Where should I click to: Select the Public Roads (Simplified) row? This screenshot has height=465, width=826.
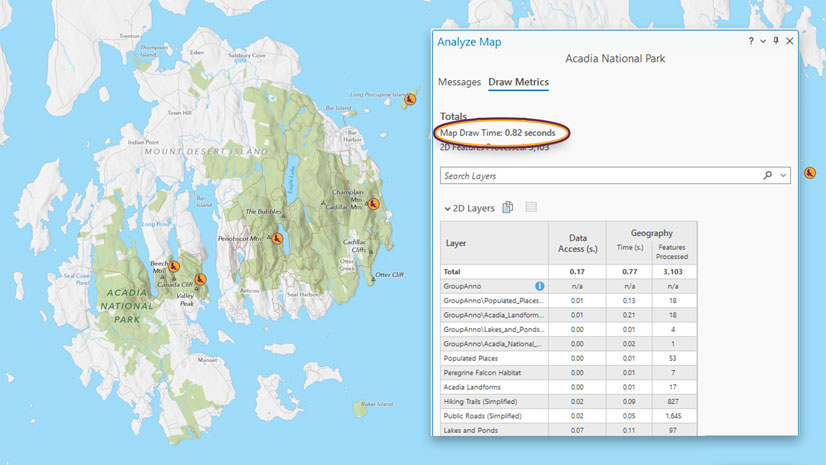tap(568, 415)
